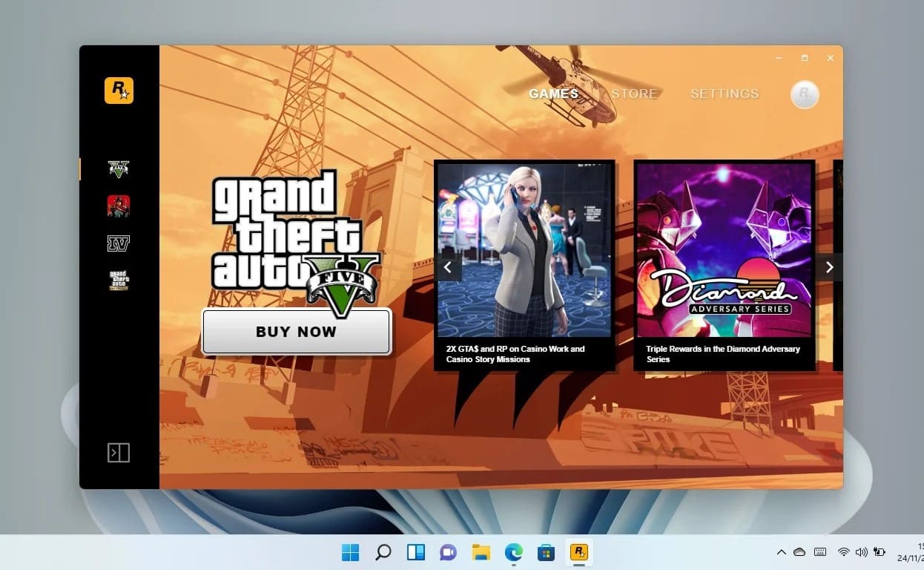Open GTA San Andeas from the game sidebar
The height and width of the screenshot is (570, 924).
point(119,281)
